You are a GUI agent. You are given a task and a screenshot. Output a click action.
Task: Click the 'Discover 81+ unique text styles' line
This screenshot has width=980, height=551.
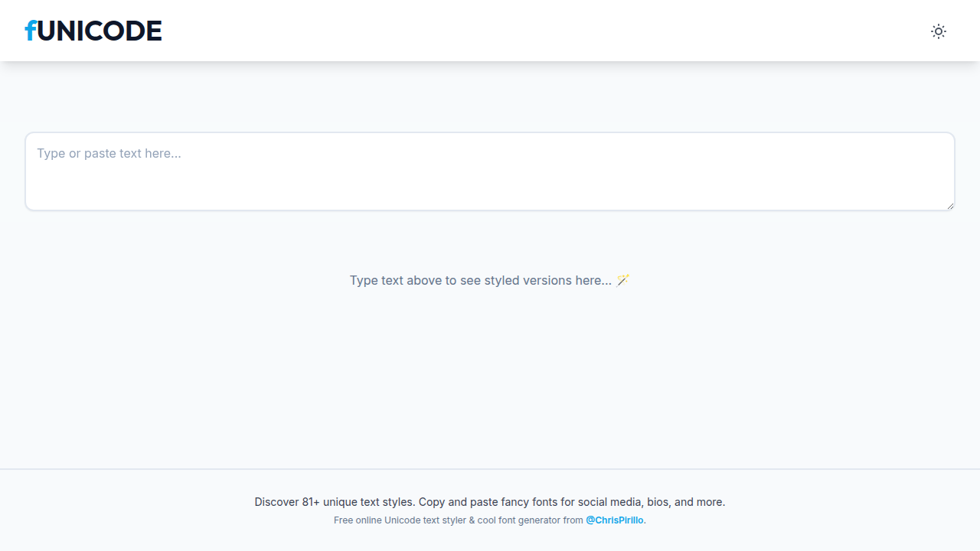click(490, 502)
